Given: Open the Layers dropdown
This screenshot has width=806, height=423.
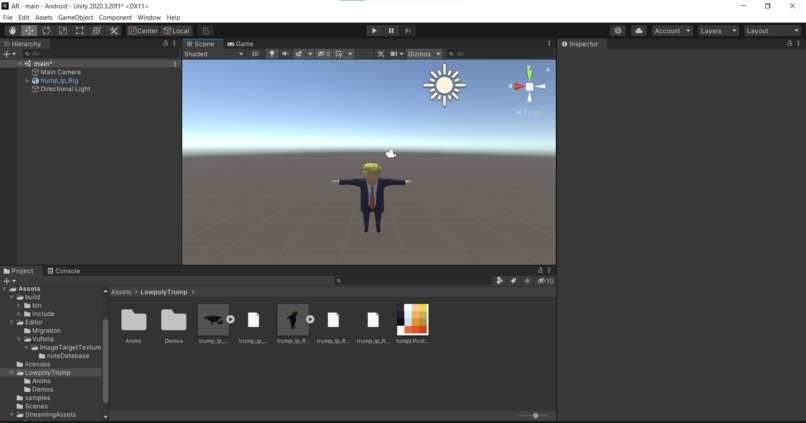Looking at the screenshot, I should click(718, 31).
